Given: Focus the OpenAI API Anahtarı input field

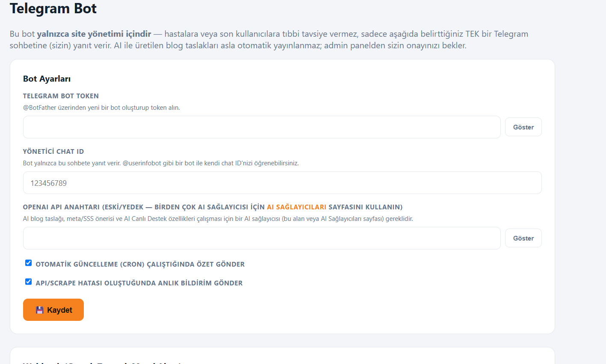Looking at the screenshot, I should pos(262,238).
